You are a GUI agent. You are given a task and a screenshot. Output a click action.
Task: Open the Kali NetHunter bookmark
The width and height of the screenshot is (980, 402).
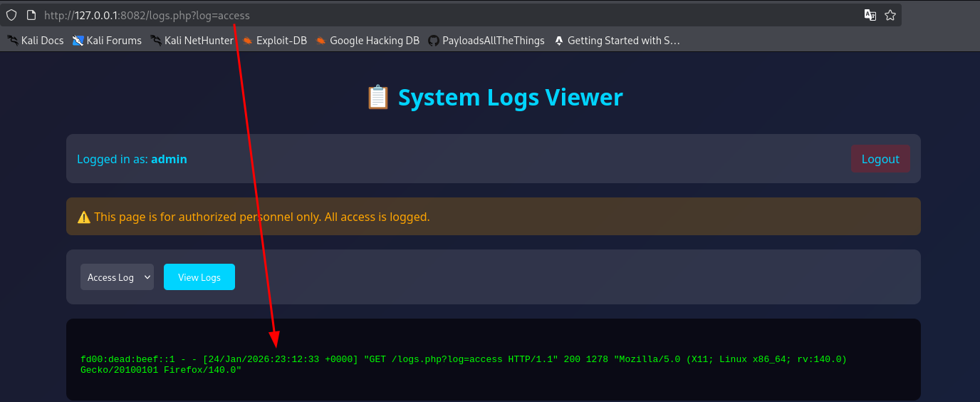[192, 41]
